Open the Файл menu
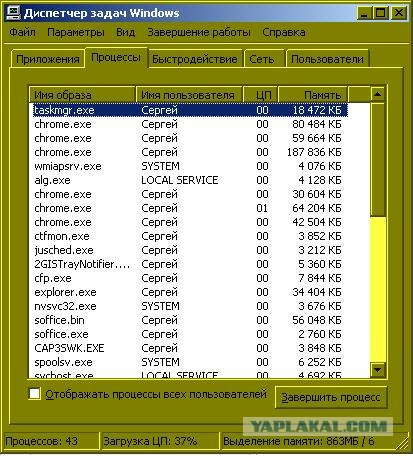The width and height of the screenshot is (413, 456). [x=22, y=32]
